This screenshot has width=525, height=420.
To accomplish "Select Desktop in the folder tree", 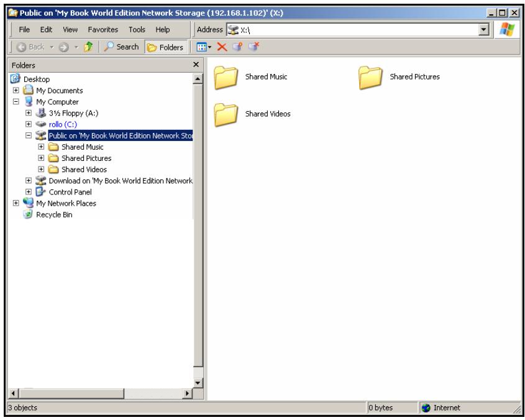I will 37,80.
